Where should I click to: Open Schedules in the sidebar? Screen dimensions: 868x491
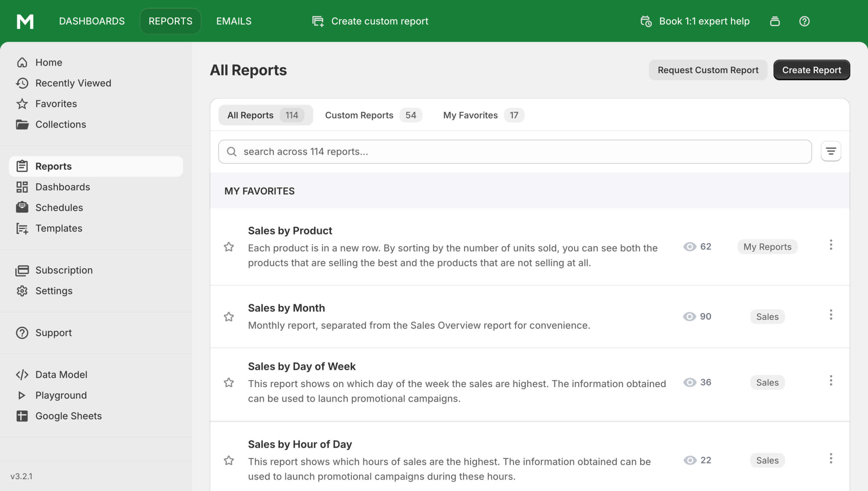tap(59, 207)
